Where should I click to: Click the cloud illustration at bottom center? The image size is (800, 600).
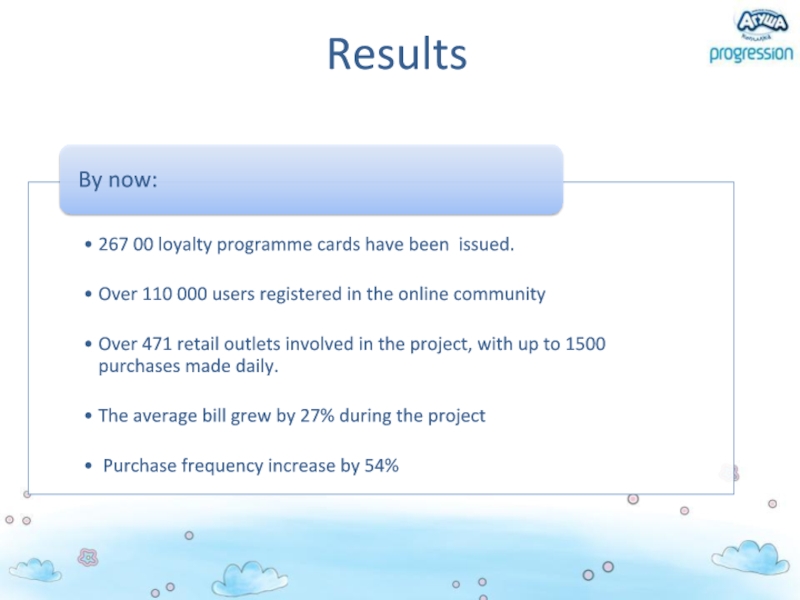[249, 579]
